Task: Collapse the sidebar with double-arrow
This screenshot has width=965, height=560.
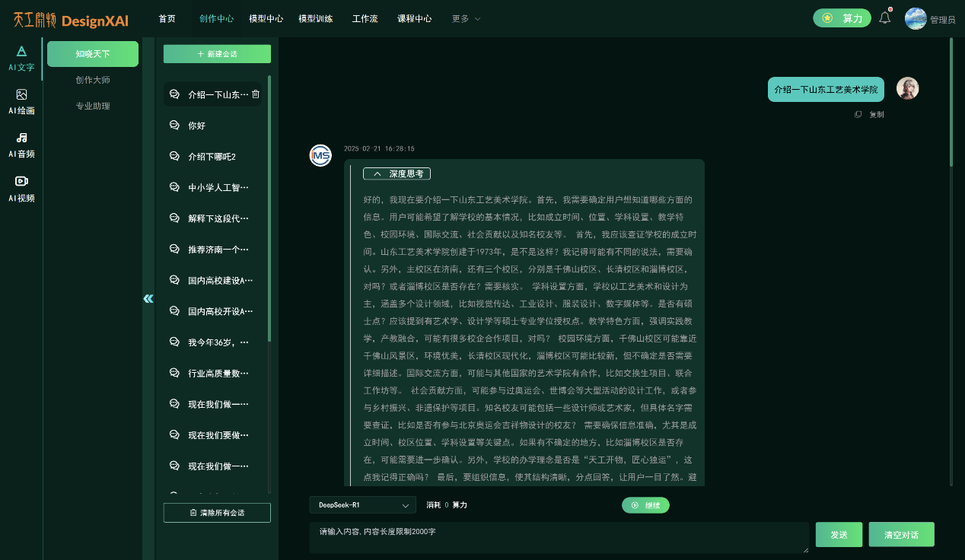Action: pos(148,298)
